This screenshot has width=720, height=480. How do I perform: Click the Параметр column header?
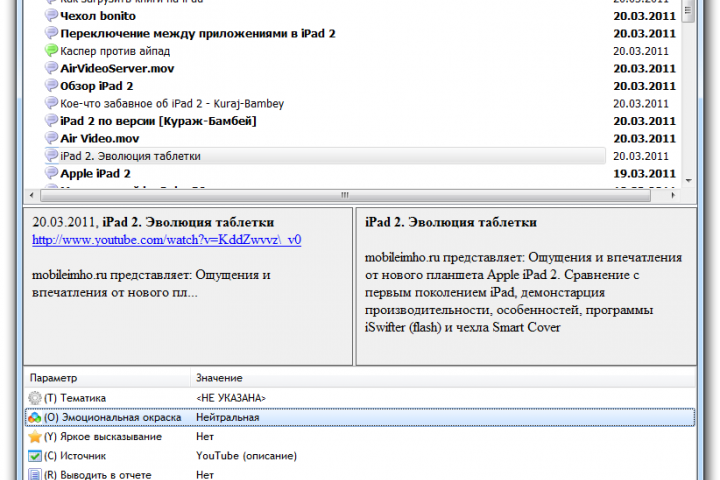coord(107,378)
